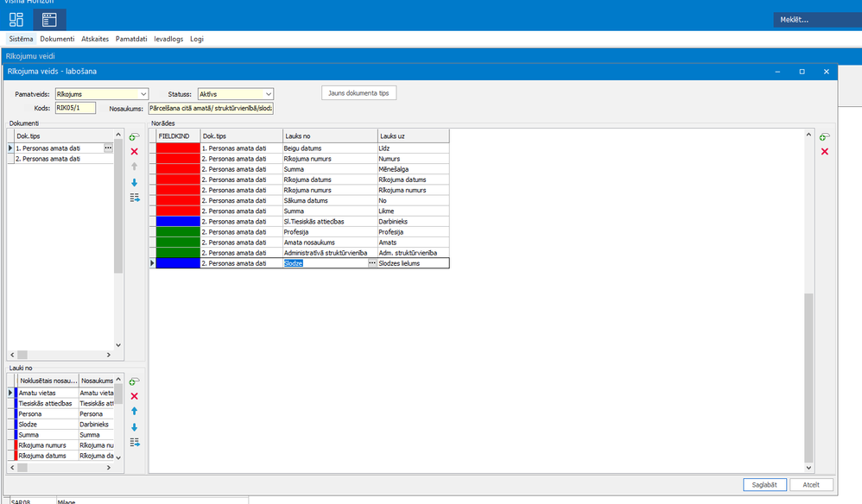862x504 pixels.
Task: Click Adm. struktūrvienība cell
Action: [414, 253]
